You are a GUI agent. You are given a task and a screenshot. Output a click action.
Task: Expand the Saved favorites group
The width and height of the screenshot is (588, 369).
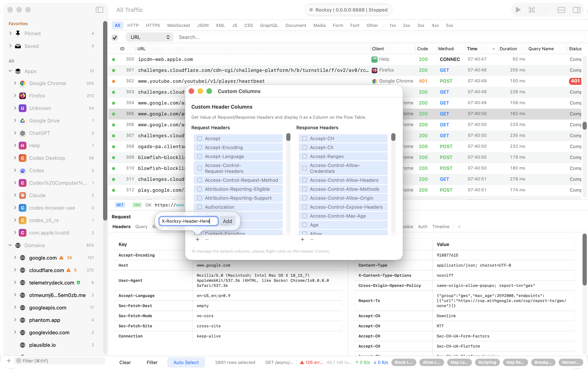click(10, 46)
